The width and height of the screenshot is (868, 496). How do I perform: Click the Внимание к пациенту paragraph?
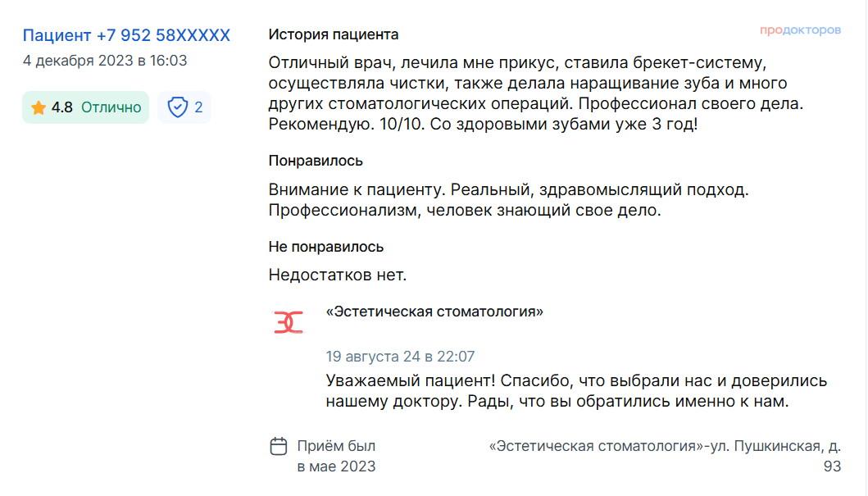click(508, 200)
